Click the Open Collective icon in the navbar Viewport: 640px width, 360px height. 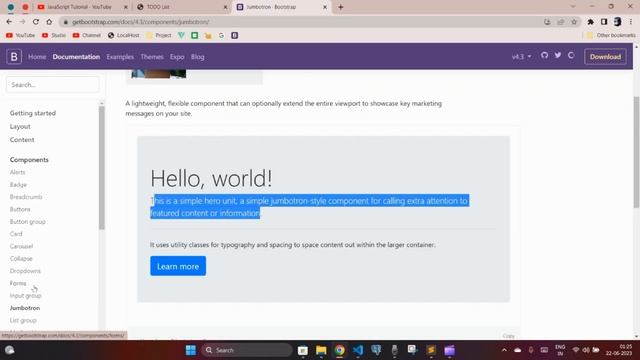click(571, 55)
